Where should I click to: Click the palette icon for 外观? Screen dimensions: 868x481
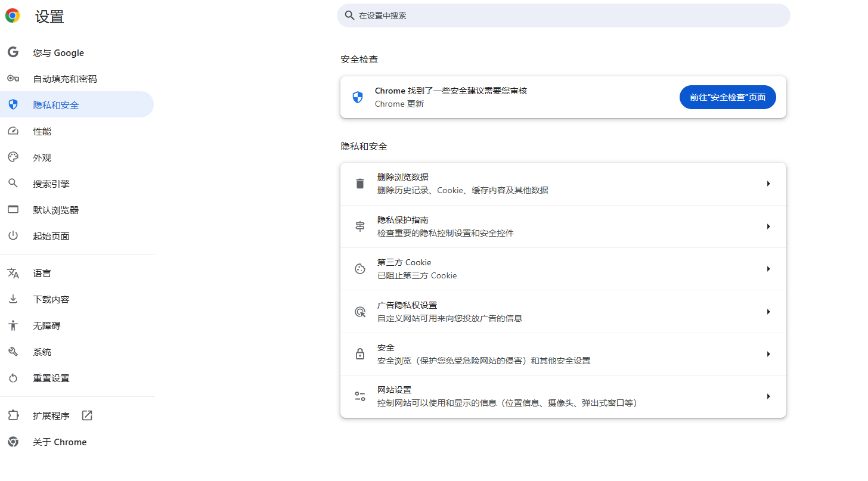tap(13, 157)
